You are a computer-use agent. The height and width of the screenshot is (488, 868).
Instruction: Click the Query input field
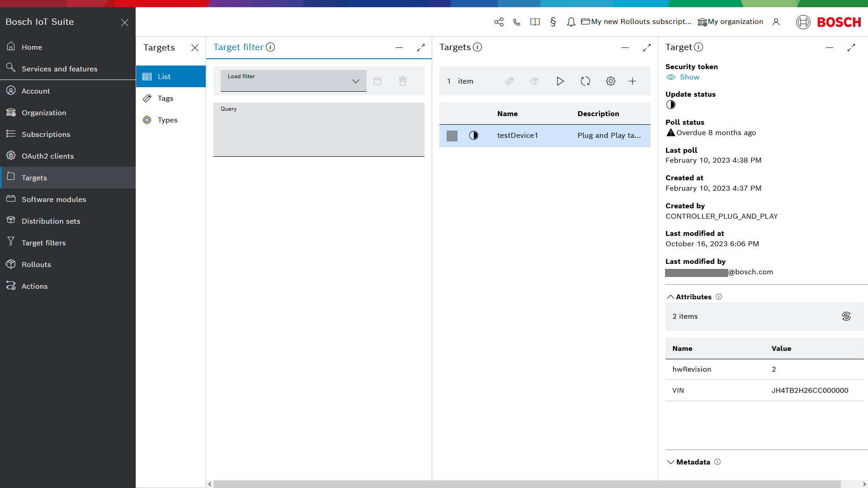click(x=319, y=132)
